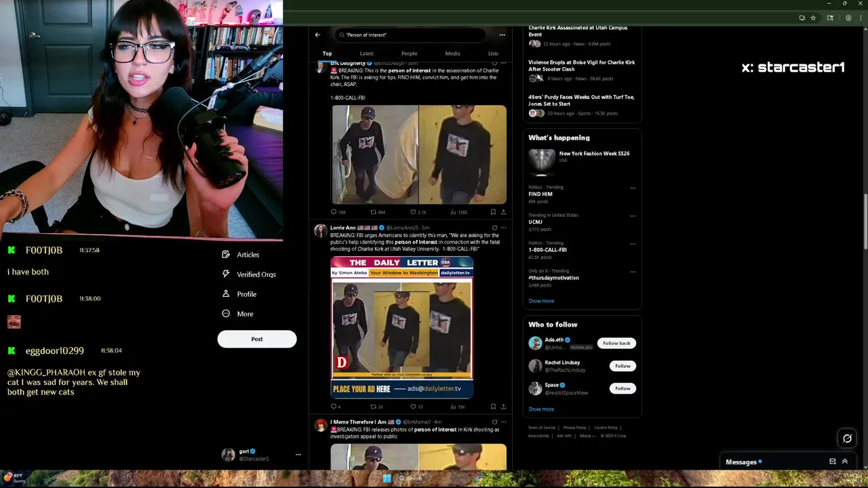
Task: Open more options on Lorrie Ann's post
Action: pyautogui.click(x=503, y=228)
